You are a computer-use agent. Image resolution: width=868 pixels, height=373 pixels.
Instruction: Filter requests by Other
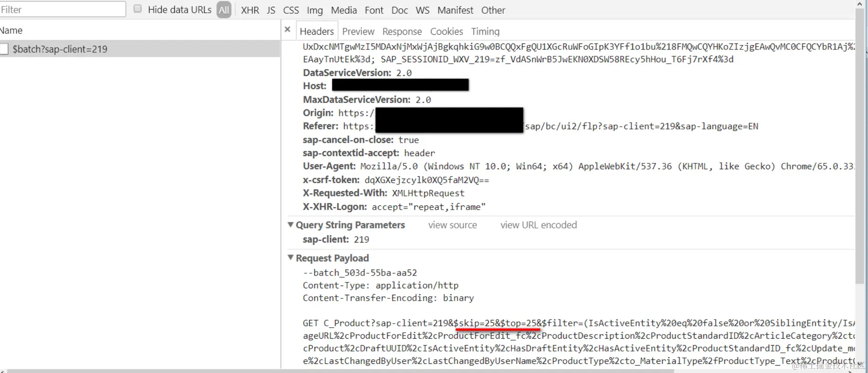click(493, 10)
